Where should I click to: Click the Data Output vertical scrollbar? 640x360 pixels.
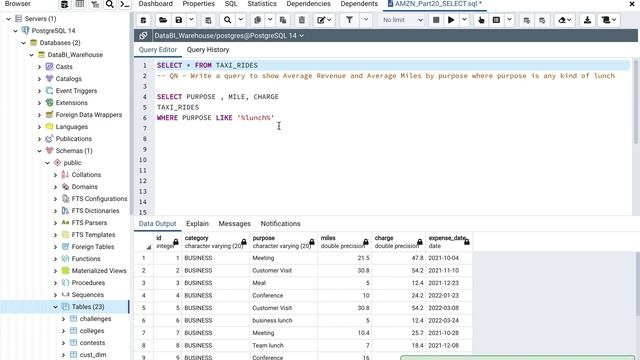tap(638, 284)
